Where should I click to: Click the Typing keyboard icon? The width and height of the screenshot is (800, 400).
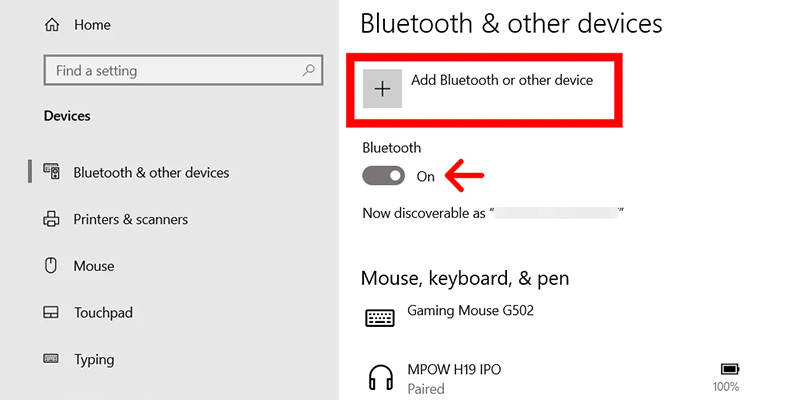pos(52,359)
